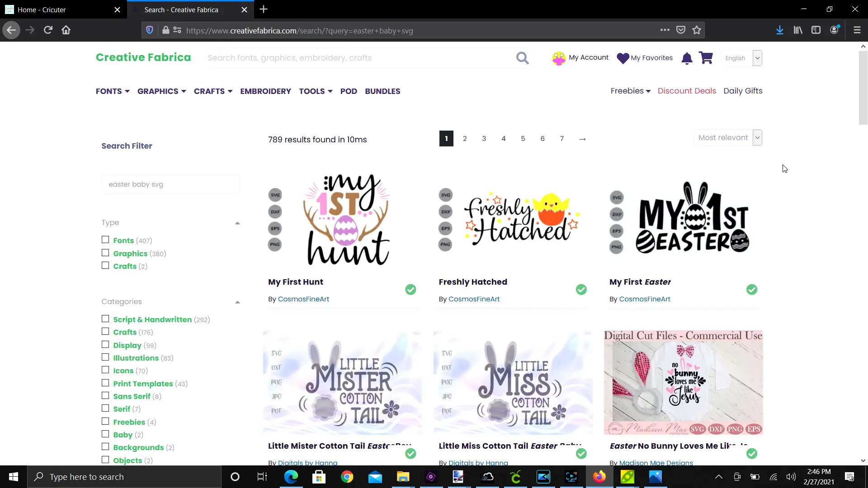
Task: Open the search with the magnifying glass icon
Action: (x=522, y=58)
